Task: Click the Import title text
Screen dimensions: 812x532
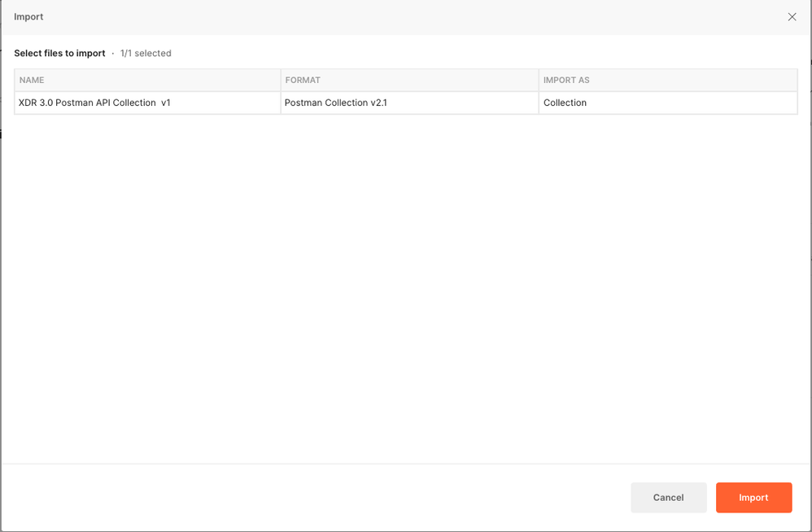Action: [x=28, y=17]
